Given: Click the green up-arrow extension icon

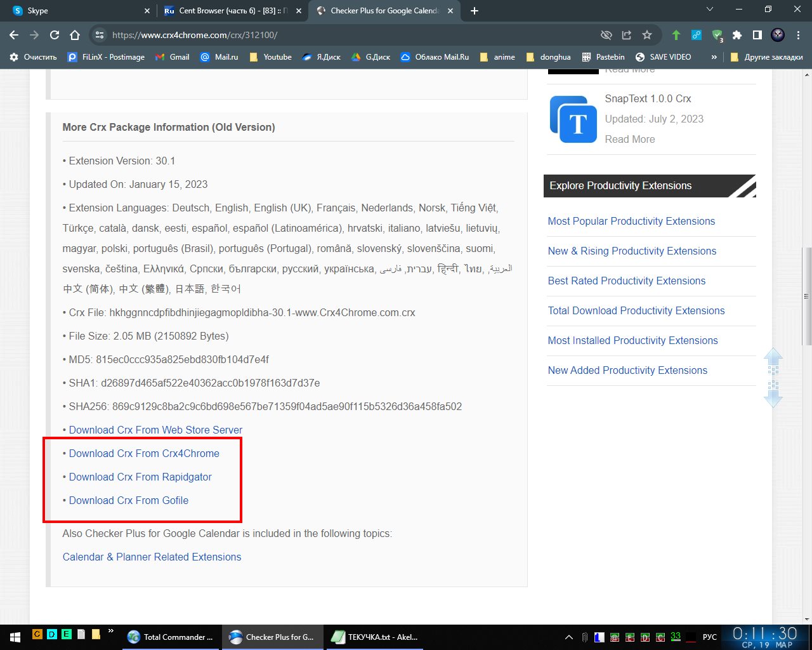Looking at the screenshot, I should click(676, 35).
